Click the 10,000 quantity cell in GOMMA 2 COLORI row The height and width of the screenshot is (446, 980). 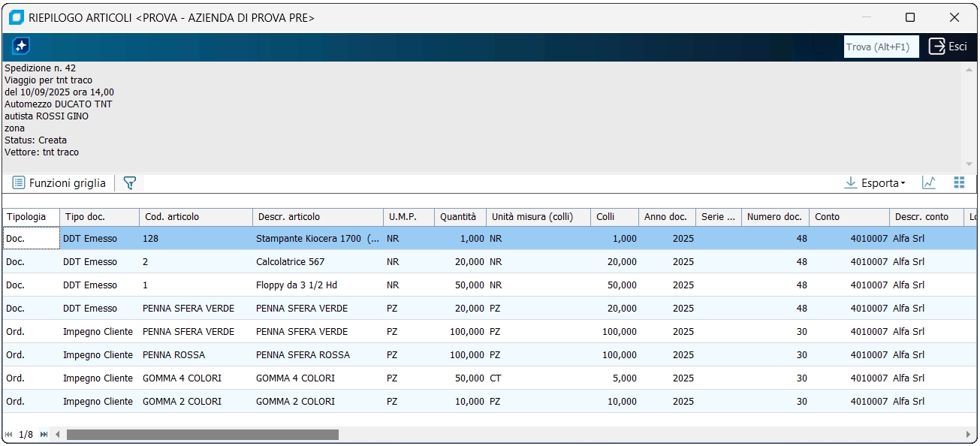point(460,402)
